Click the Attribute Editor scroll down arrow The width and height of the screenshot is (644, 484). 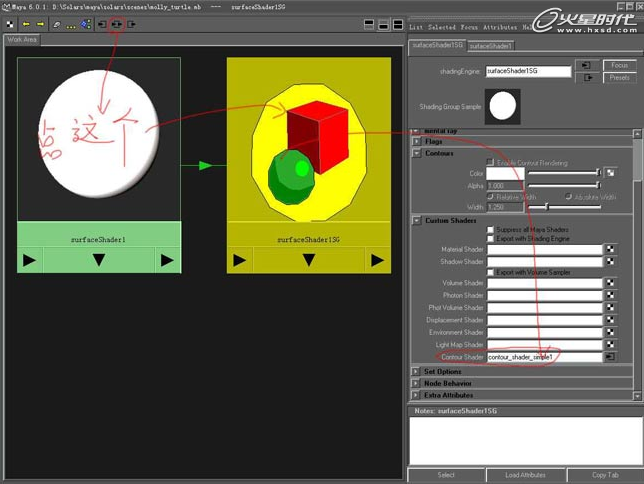637,396
